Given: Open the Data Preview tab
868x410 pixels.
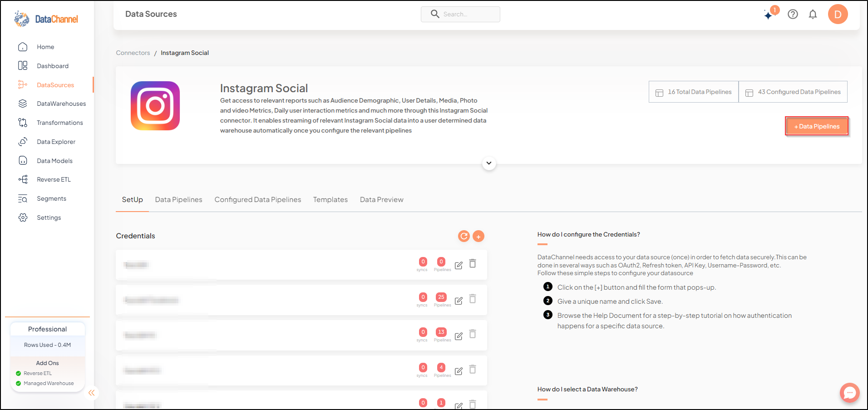Looking at the screenshot, I should [x=382, y=200].
